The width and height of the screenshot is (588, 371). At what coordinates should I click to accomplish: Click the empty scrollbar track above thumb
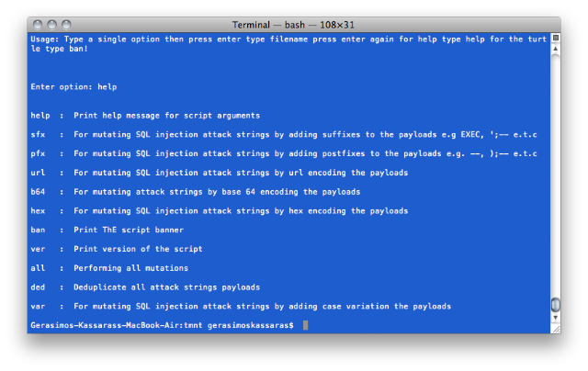(556, 176)
